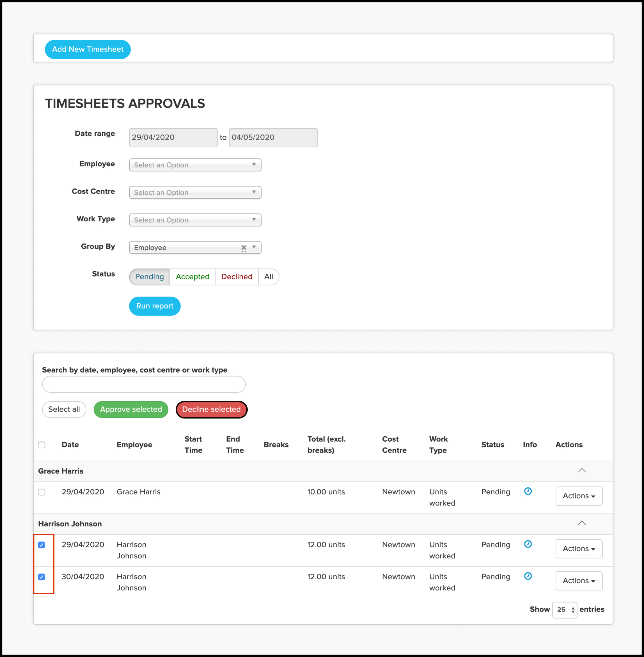Image resolution: width=644 pixels, height=657 pixels.
Task: Collapse the Harrison Johnson group chevron
Action: point(581,523)
